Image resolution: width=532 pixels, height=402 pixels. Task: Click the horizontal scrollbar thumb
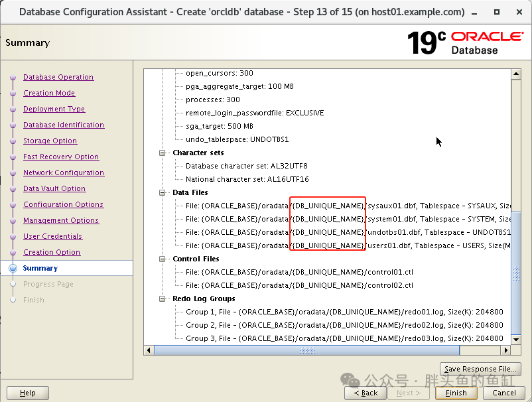pos(306,350)
